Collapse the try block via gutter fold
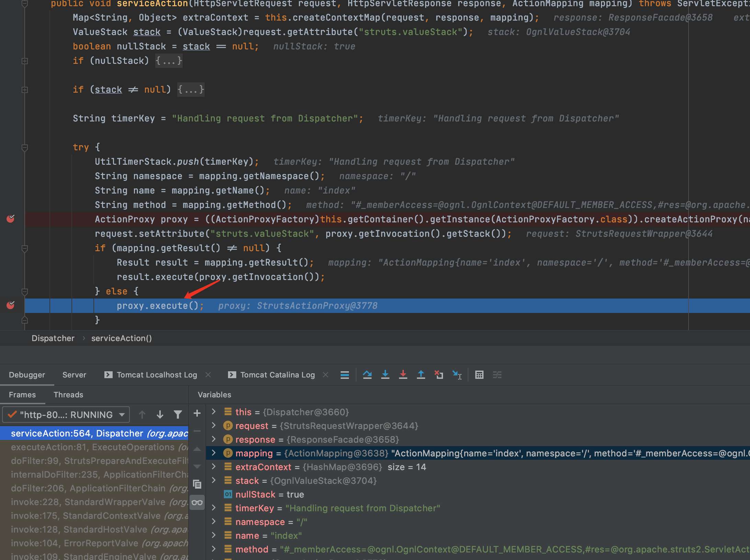This screenshot has width=750, height=560. (24, 148)
